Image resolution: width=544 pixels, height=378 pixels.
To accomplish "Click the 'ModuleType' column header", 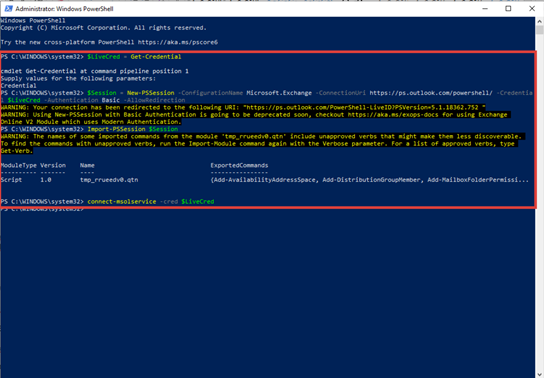I will 18,165.
